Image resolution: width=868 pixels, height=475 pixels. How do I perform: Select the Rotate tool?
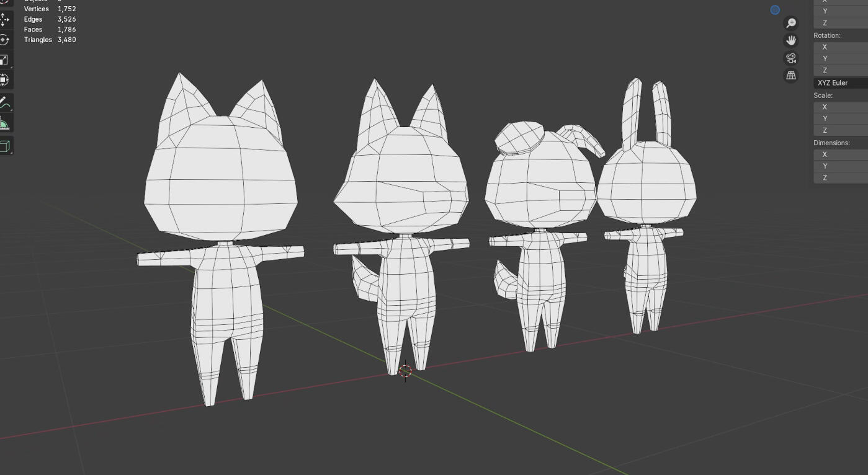(x=4, y=40)
